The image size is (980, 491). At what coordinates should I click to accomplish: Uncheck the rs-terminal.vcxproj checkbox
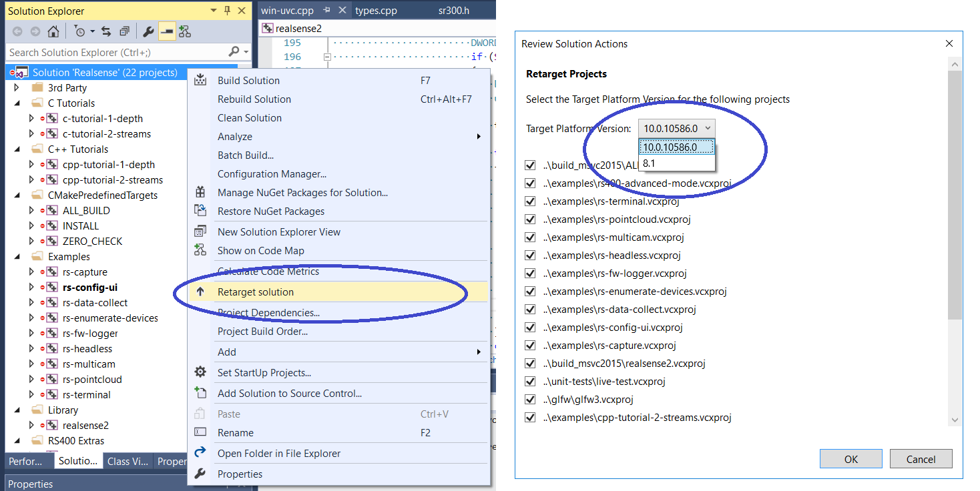[531, 201]
